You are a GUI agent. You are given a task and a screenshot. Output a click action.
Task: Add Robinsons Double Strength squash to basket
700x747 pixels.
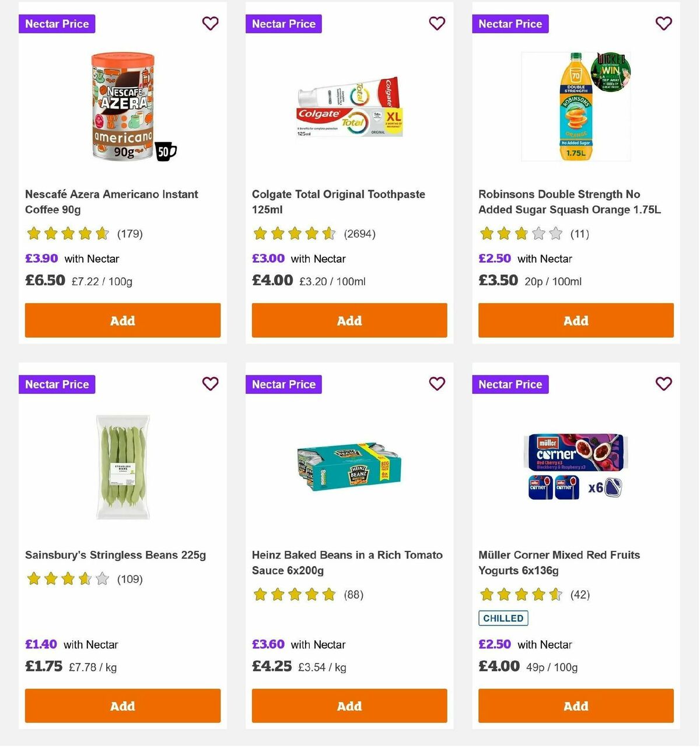(575, 320)
